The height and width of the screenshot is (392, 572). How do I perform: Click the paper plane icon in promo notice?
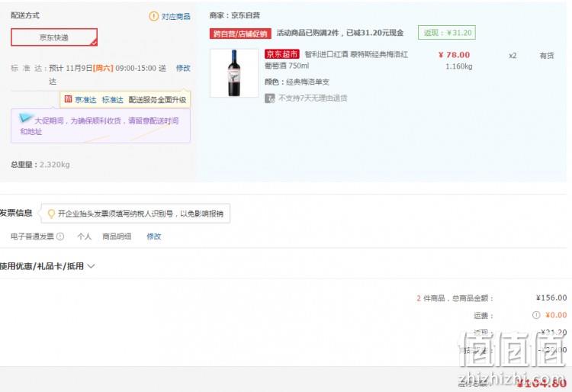point(26,117)
